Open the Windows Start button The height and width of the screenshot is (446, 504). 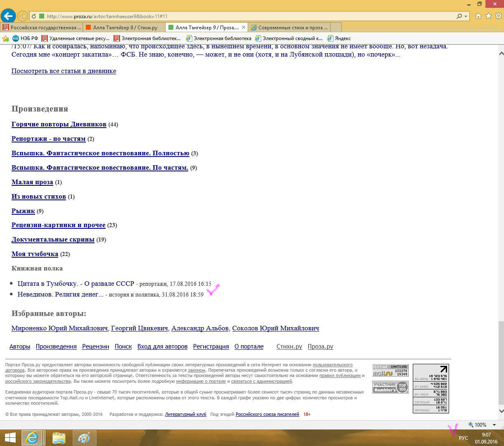click(10, 438)
